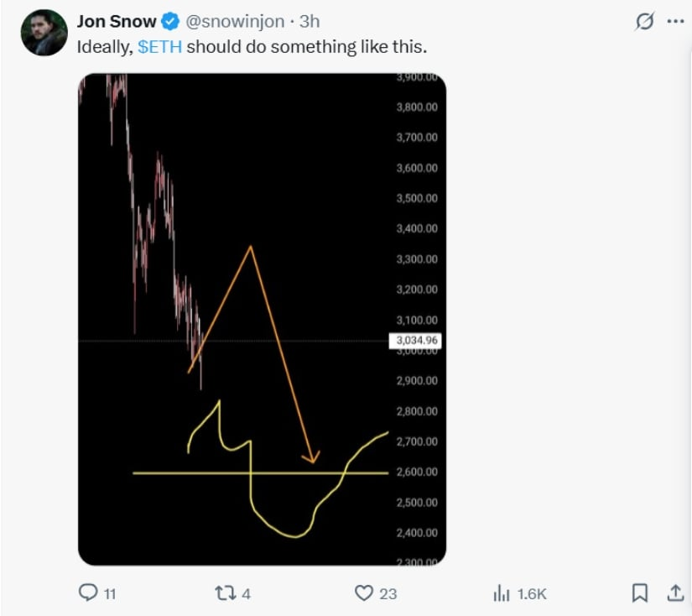Screen dimensions: 692x616
Task: Click the repost count showing 4
Action: click(x=243, y=593)
